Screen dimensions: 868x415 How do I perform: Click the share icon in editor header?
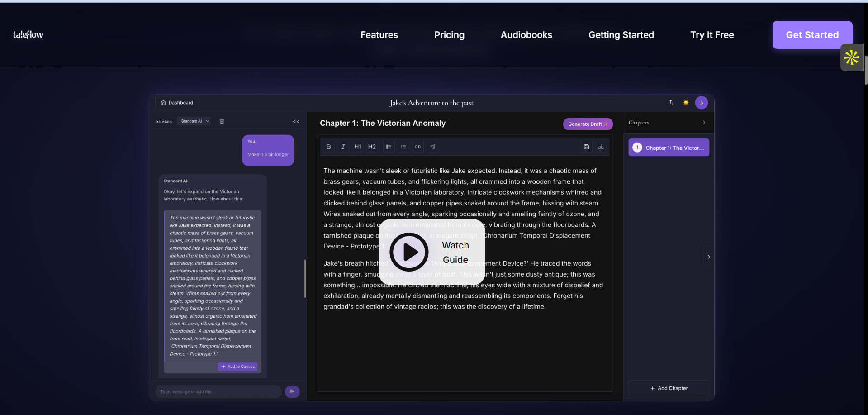(x=671, y=103)
